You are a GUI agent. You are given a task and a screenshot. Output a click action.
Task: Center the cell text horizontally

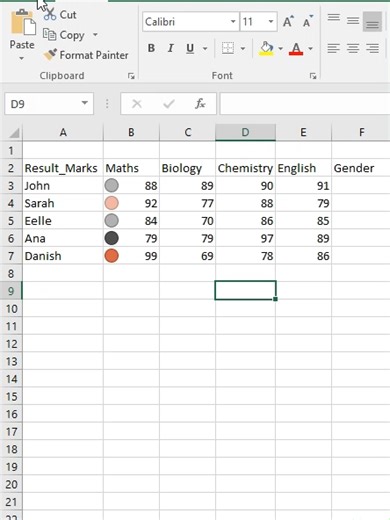point(353,49)
